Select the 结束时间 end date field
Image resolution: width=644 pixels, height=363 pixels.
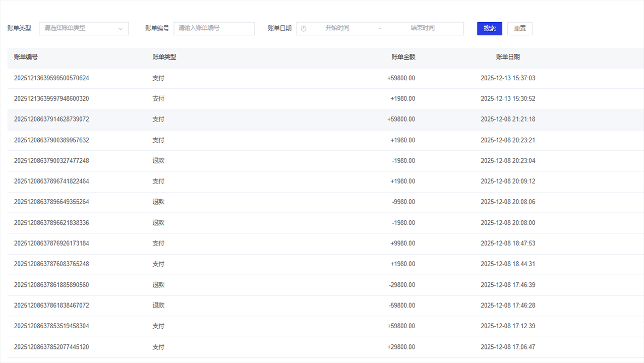[x=422, y=28]
